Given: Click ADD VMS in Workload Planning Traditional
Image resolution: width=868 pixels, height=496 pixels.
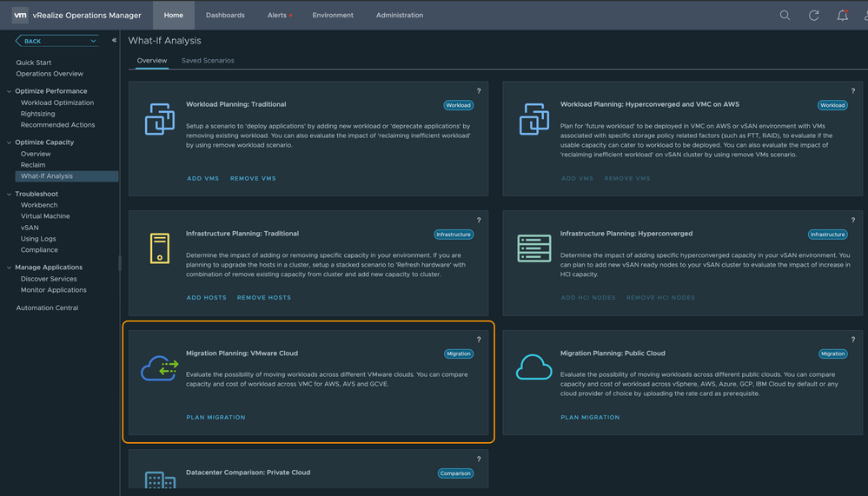Looking at the screenshot, I should 202,178.
